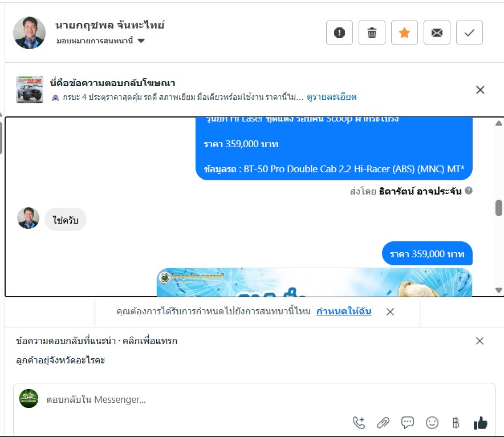Mark conversation as spam with exclamation icon

coord(339,33)
